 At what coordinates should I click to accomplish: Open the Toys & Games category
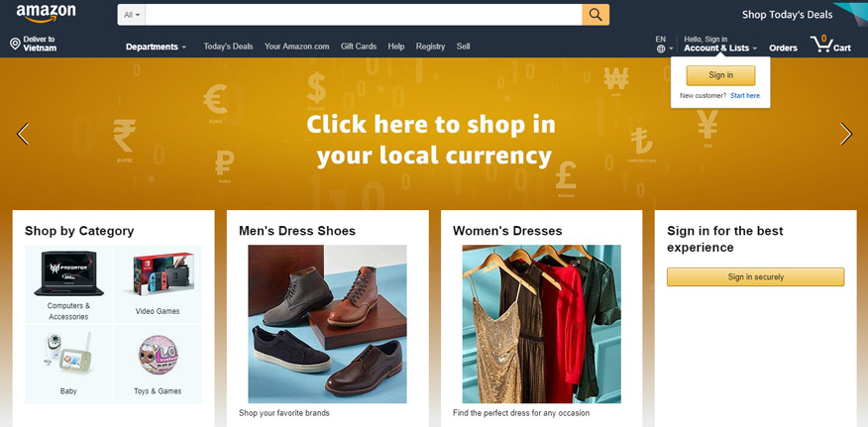(x=158, y=365)
